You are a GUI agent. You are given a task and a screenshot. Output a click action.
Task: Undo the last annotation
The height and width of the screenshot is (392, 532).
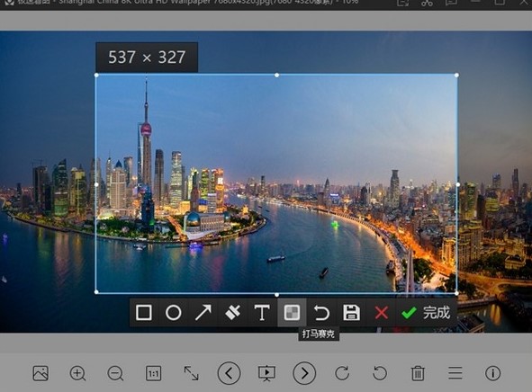coord(321,312)
